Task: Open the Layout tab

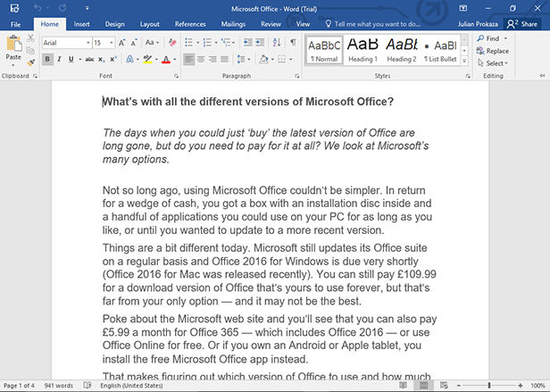Action: [x=150, y=24]
